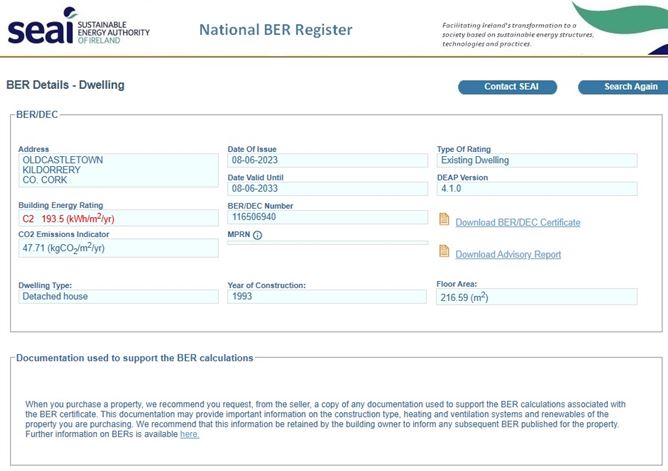Select the DEAP Version field

point(537,189)
